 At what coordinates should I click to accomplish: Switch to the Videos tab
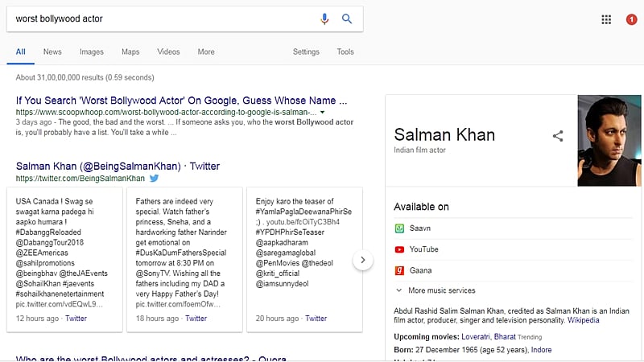[168, 51]
